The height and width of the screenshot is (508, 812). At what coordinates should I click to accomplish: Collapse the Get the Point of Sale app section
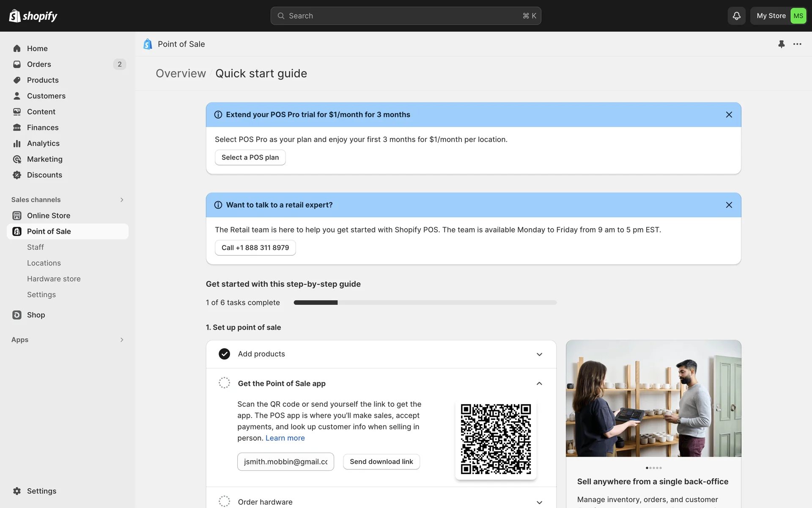point(539,384)
